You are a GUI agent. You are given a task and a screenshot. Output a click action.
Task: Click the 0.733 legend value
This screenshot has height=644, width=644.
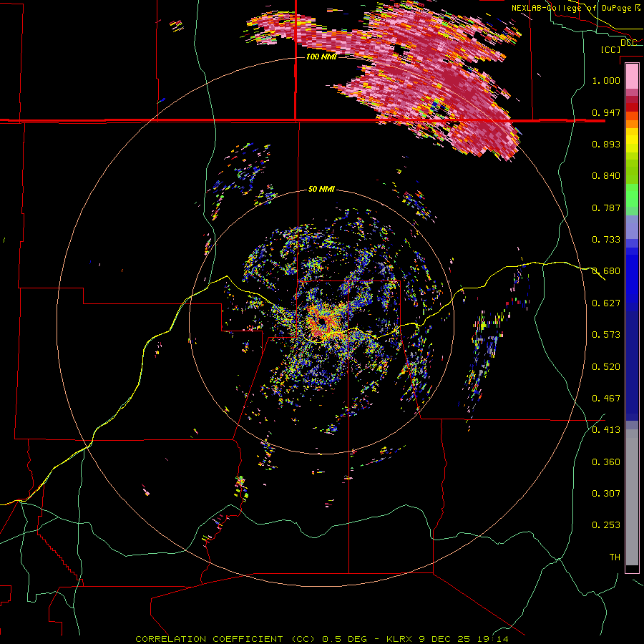pyautogui.click(x=606, y=240)
